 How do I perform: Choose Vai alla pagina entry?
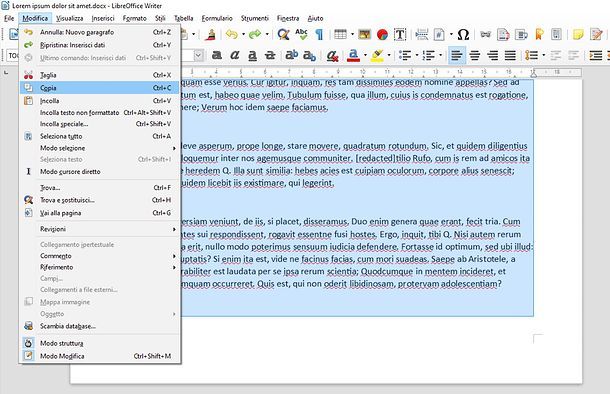[100, 213]
